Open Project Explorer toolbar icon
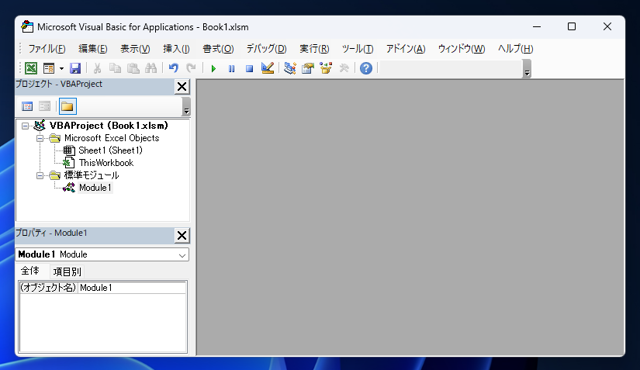The image size is (640, 370). 290,68
